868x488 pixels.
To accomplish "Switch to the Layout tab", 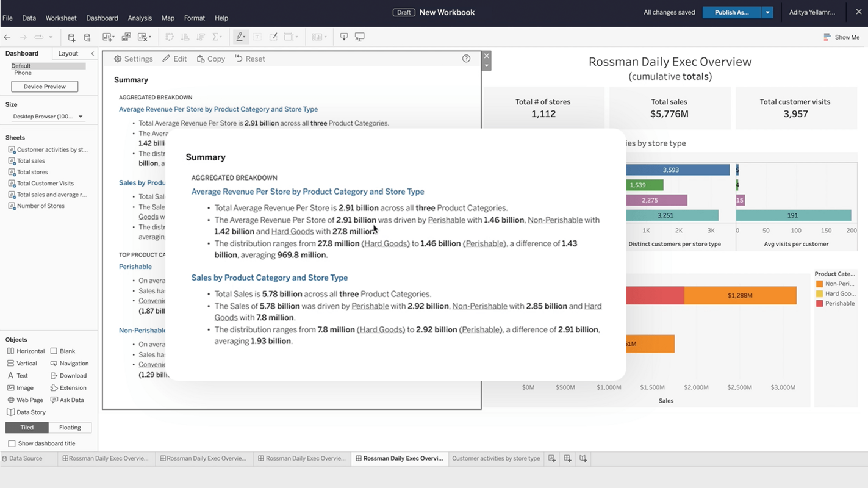I will [67, 53].
